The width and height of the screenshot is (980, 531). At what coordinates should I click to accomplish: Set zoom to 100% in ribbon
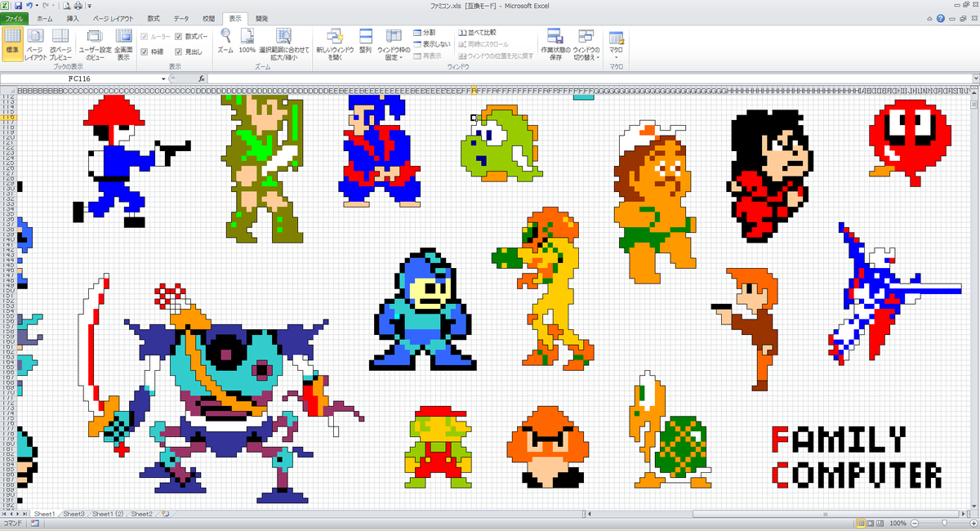tap(247, 41)
